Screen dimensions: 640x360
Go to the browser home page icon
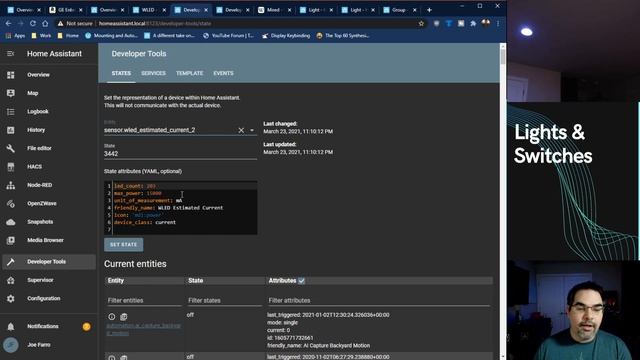coord(45,24)
